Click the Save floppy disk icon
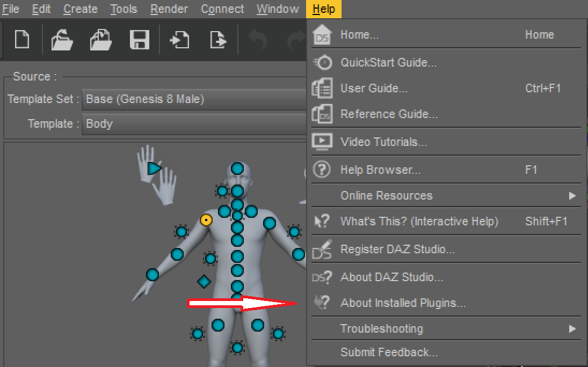Screen dimensions: 588x367 click(140, 40)
